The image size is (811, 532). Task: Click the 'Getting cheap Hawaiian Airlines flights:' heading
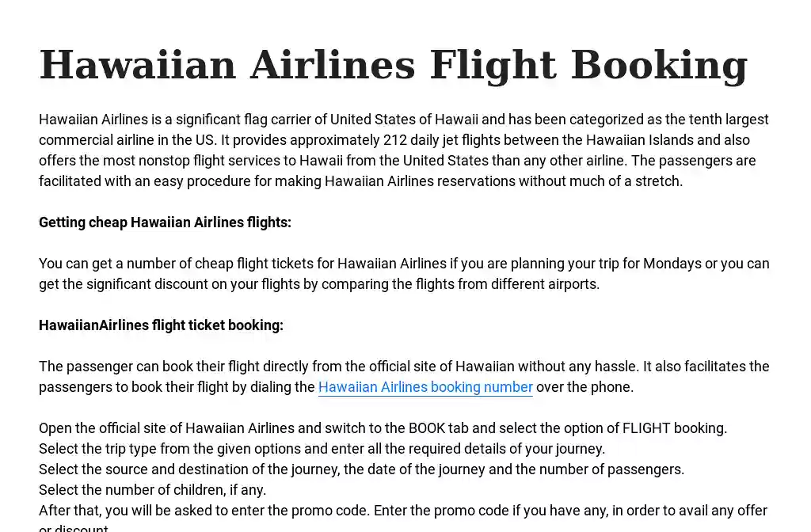click(x=165, y=222)
